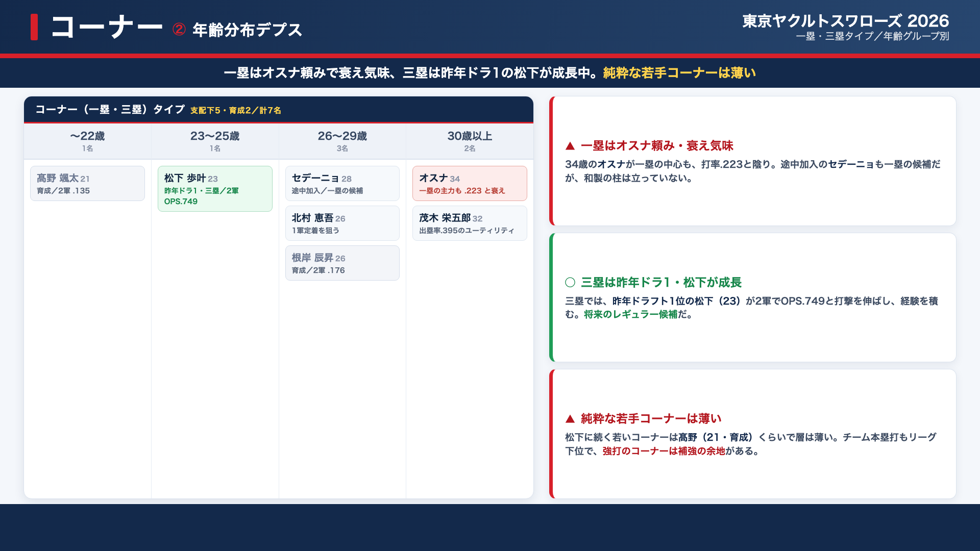Select the 26～29歳 column header
The width and height of the screenshot is (980, 551).
tap(342, 141)
